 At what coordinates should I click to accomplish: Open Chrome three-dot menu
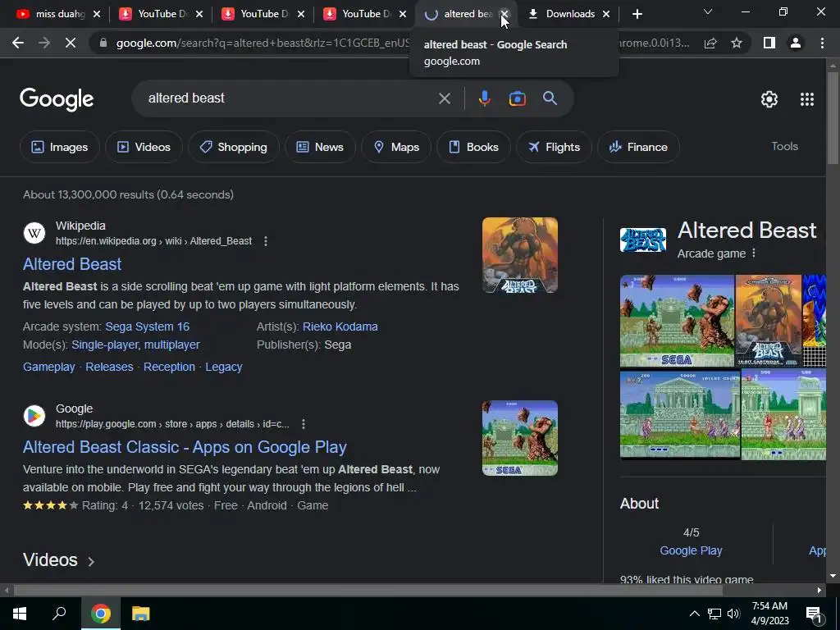click(822, 43)
